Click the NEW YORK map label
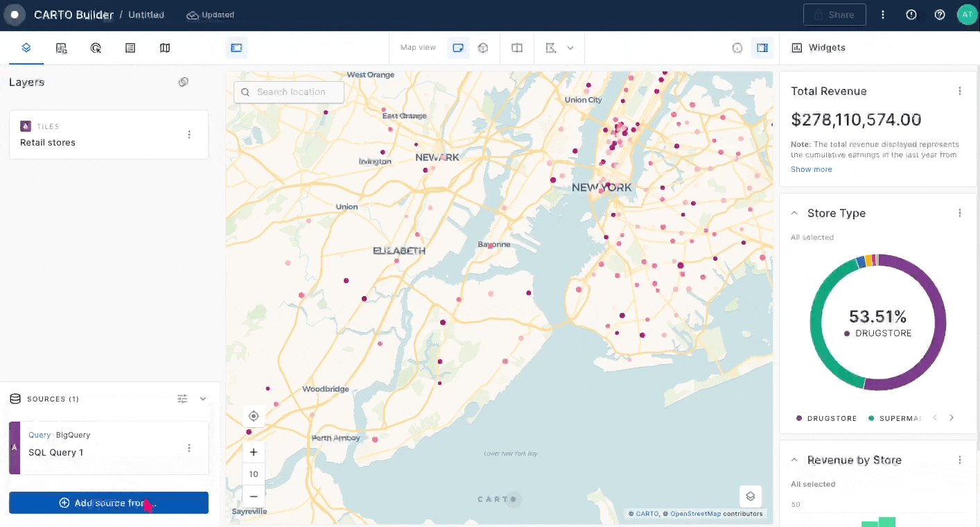This screenshot has height=527, width=980. 602,187
